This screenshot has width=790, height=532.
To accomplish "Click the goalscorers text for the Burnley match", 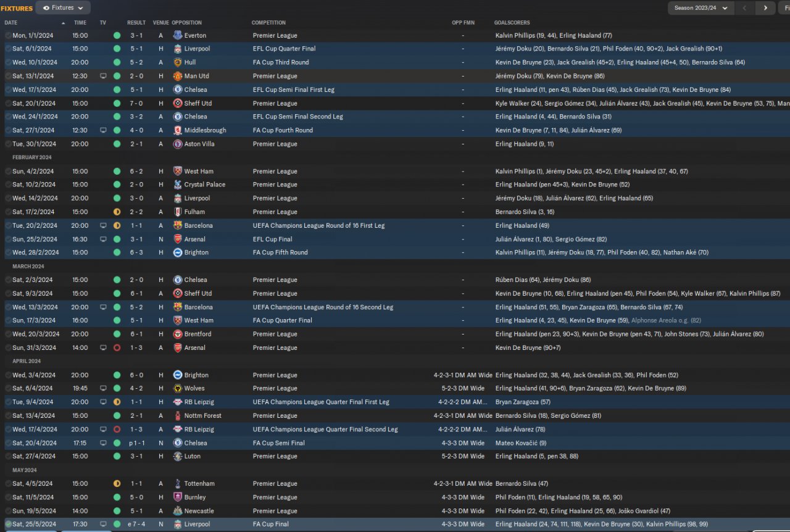I will coord(559,497).
